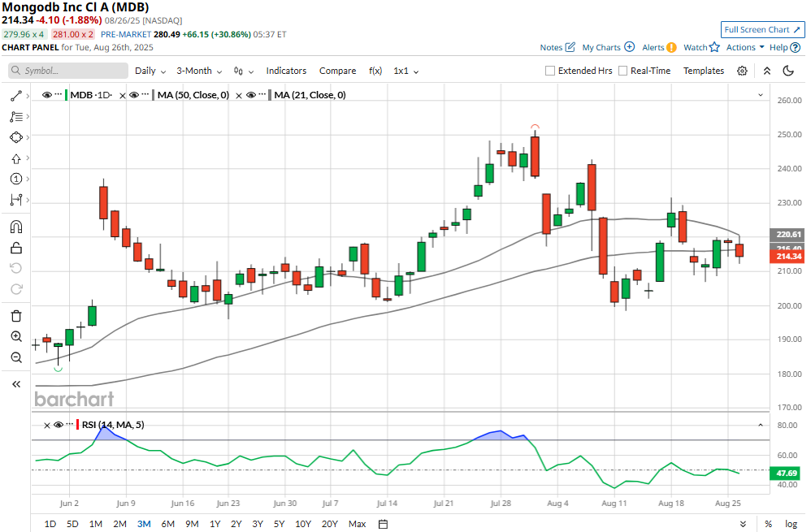Click the Alerts exclamation badge icon
Image resolution: width=811 pixels, height=532 pixels.
pyautogui.click(x=671, y=47)
